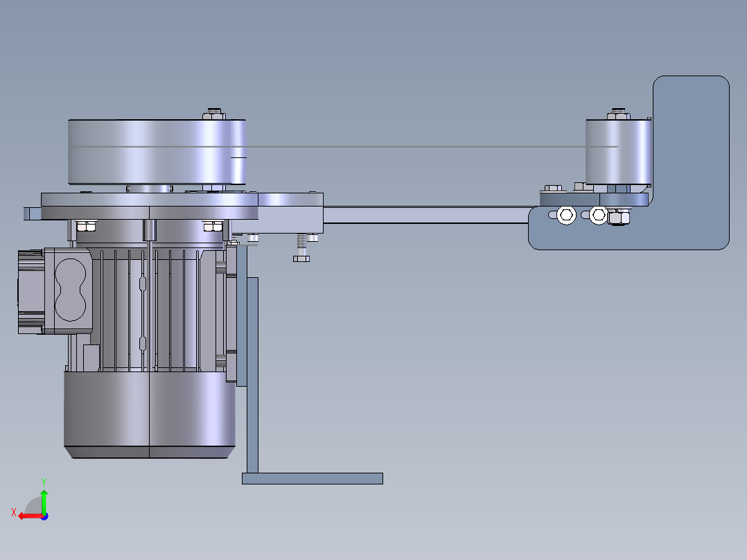Viewport: 747px width, 560px height.
Task: Select the hex bolt head atop the right clamp plate
Action: coord(553,189)
